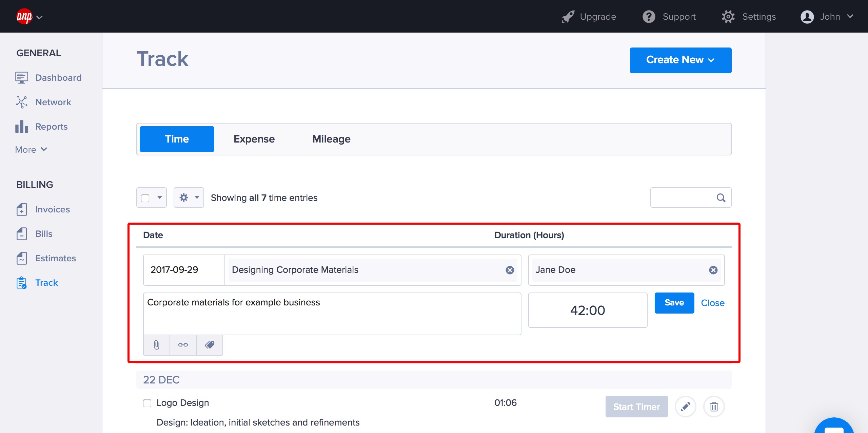Expand the Create New dropdown

point(680,60)
